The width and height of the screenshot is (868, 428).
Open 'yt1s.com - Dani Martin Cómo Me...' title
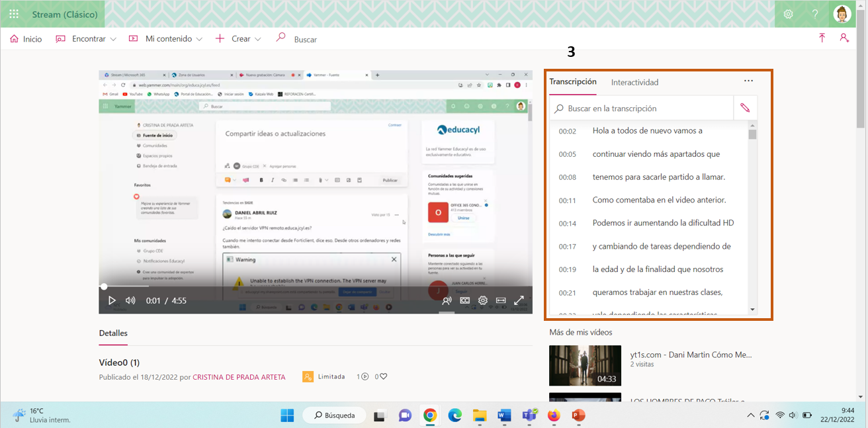click(x=691, y=355)
